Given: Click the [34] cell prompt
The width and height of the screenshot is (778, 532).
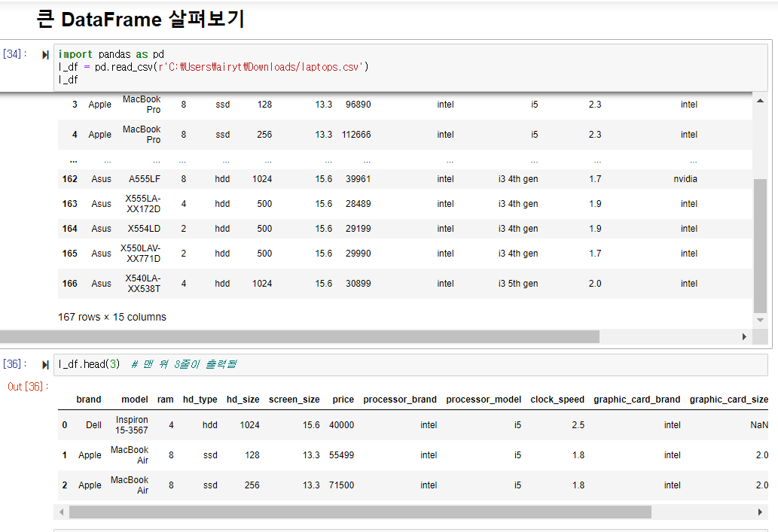Looking at the screenshot, I should (x=15, y=54).
